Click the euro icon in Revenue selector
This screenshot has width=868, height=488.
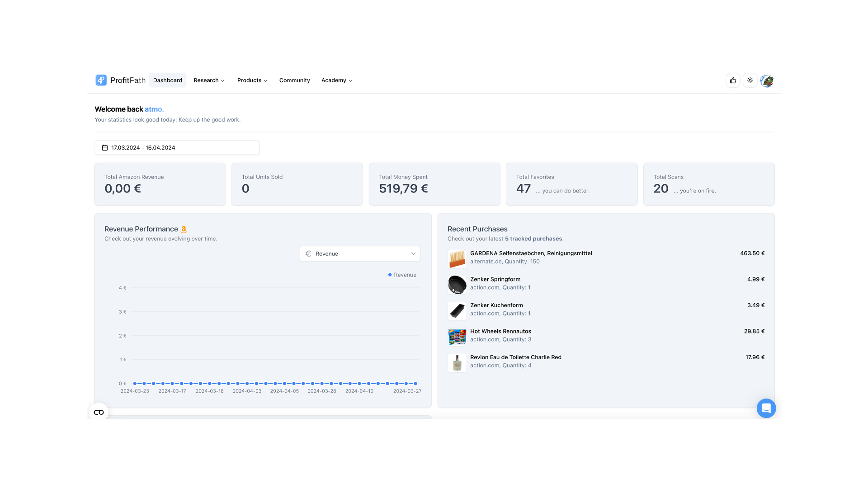point(308,253)
